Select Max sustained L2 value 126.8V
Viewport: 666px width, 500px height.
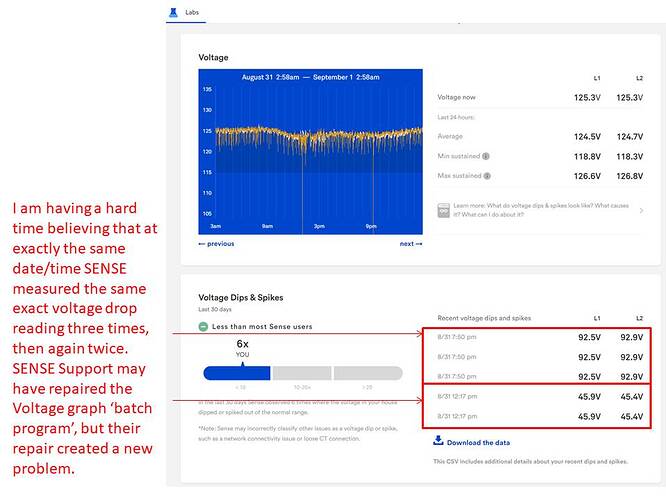point(629,176)
